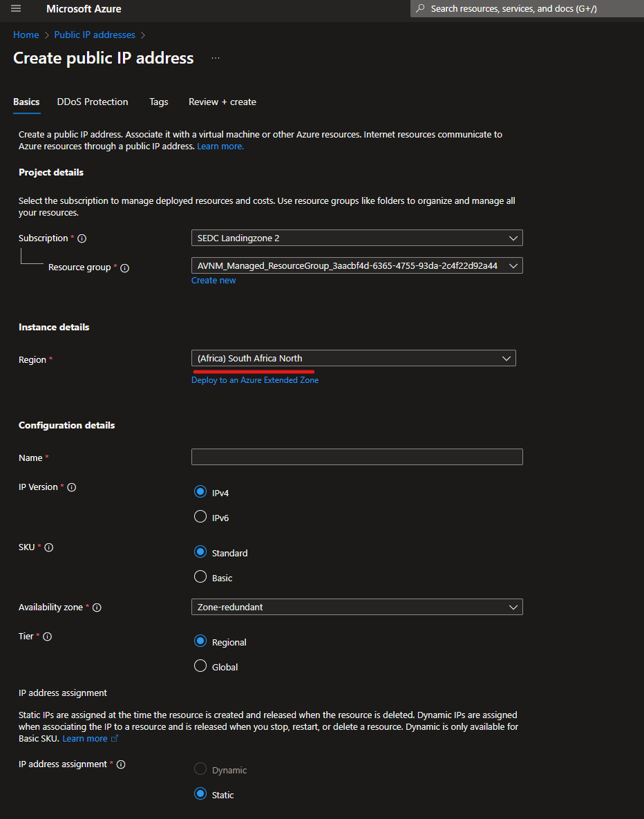The height and width of the screenshot is (819, 644).
Task: Open the ellipsis menu beside page title
Action: [215, 58]
